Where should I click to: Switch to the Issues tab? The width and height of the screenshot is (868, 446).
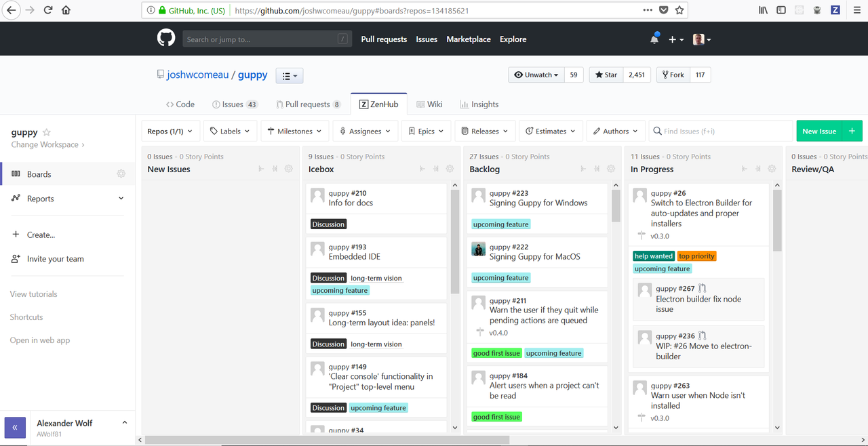(235, 104)
